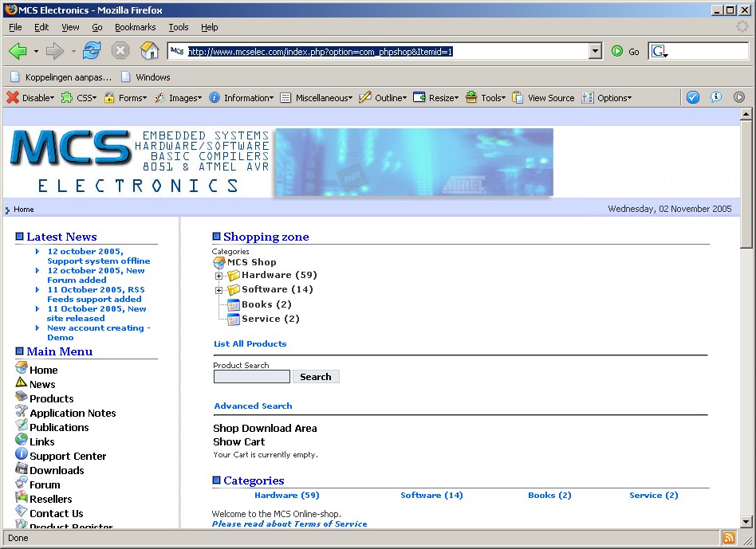The width and height of the screenshot is (756, 549).
Task: Open the File menu
Action: pos(15,27)
